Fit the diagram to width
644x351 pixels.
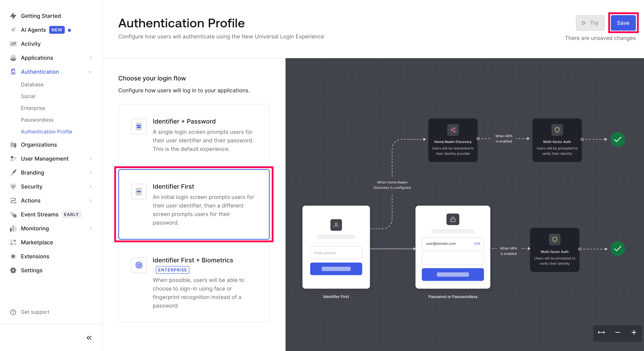[601, 332]
